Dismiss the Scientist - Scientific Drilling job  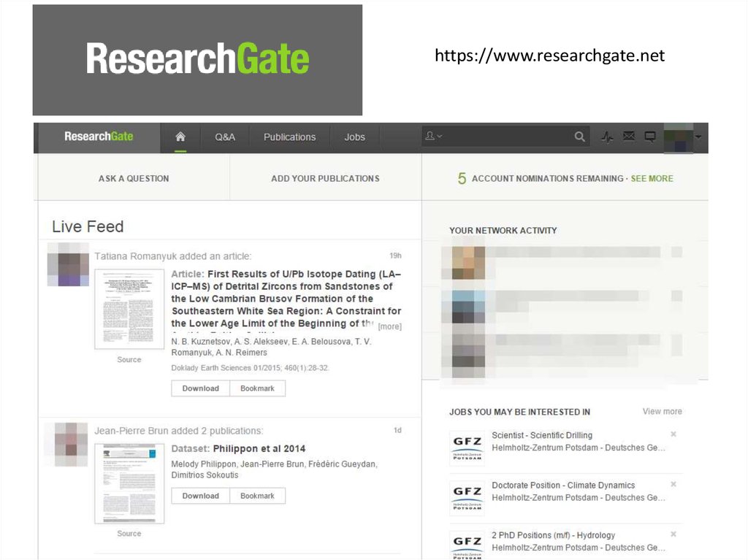coord(673,434)
